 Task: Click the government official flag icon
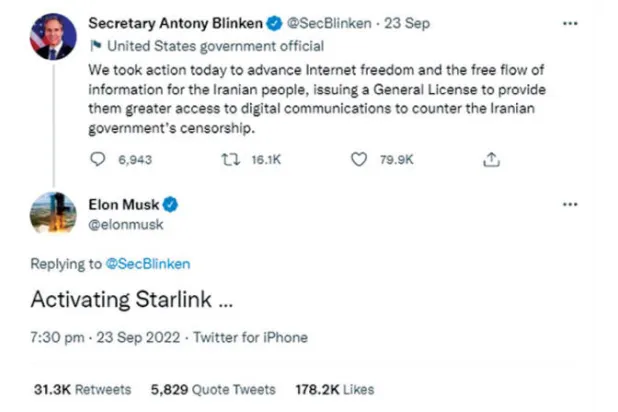coord(95,45)
